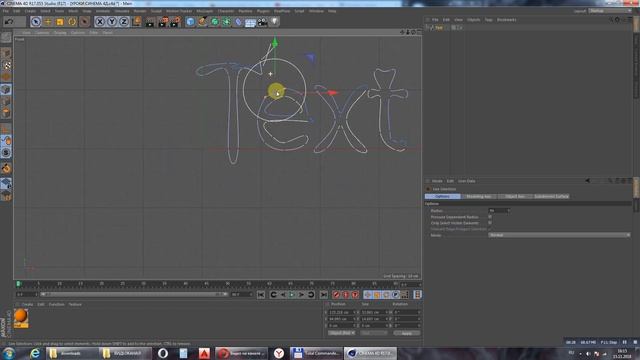The width and height of the screenshot is (640, 360).
Task: Open the spline pen tools icon
Action: 202,22
